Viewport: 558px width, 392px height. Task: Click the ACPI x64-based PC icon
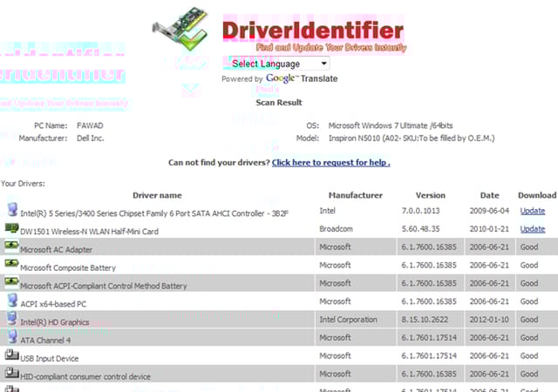(x=12, y=301)
